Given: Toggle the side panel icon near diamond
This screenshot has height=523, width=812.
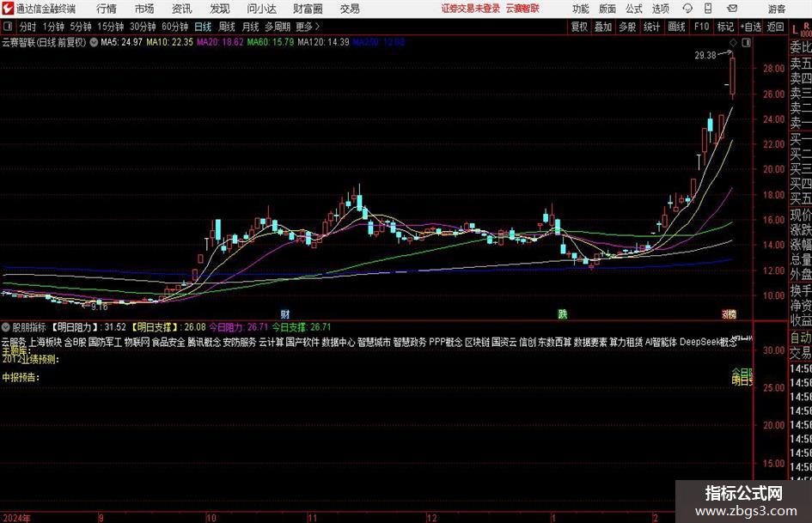Looking at the screenshot, I should 746,43.
